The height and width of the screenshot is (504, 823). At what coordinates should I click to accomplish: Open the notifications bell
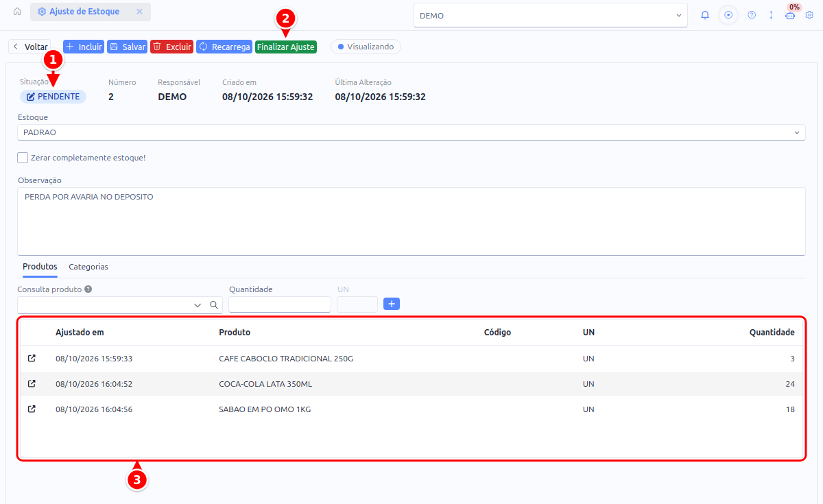point(705,15)
